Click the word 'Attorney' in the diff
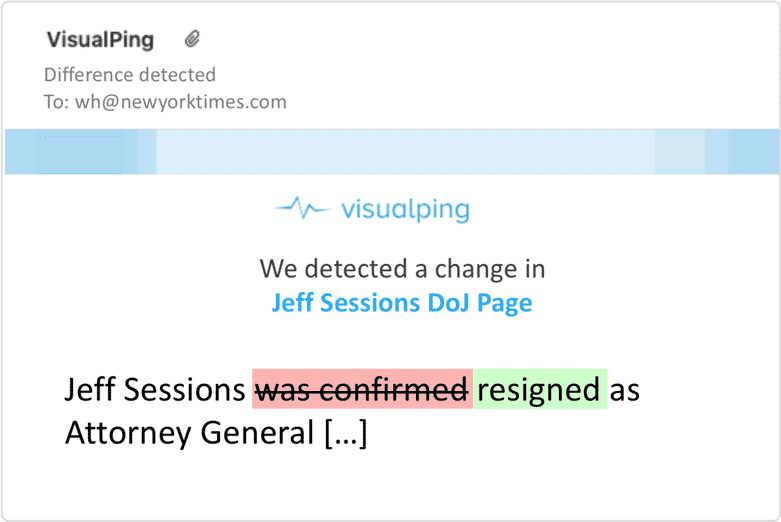Screen dimensions: 781x522 click(128, 433)
